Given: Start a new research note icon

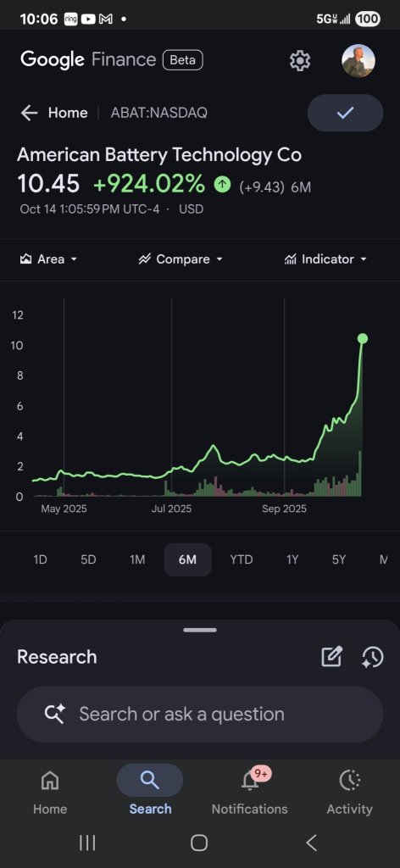Looking at the screenshot, I should pos(332,657).
